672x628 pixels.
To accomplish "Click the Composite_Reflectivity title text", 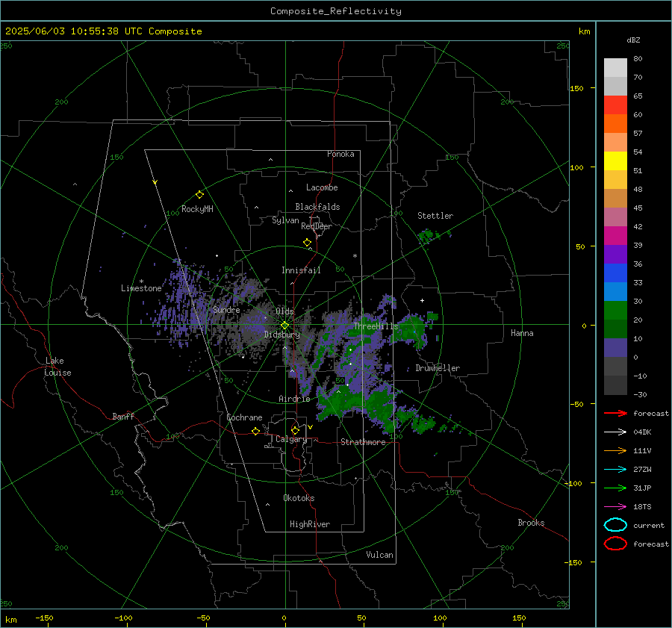I will tap(335, 11).
